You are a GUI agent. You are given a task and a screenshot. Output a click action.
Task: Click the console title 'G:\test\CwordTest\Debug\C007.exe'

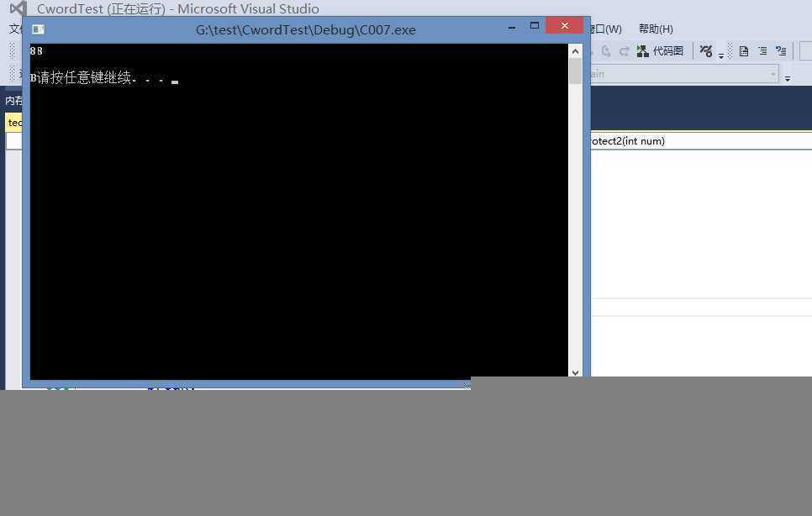[305, 30]
